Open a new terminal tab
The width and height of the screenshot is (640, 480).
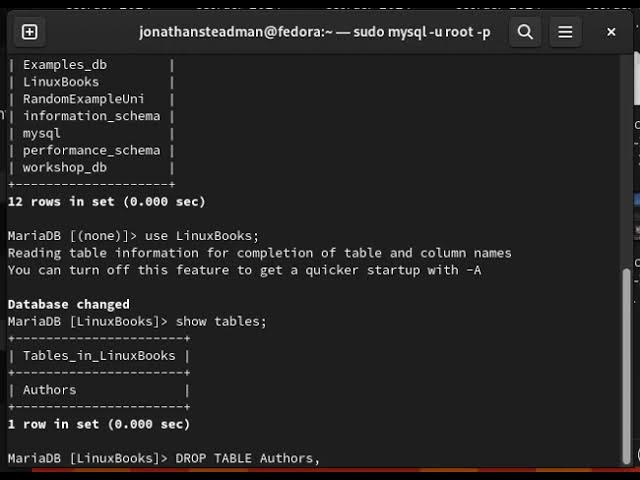[29, 32]
